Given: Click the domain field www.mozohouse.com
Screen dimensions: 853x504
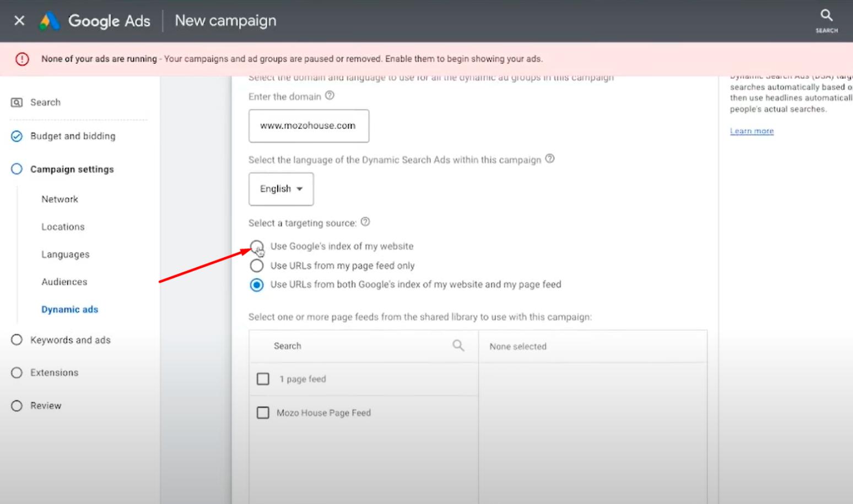Looking at the screenshot, I should (309, 126).
